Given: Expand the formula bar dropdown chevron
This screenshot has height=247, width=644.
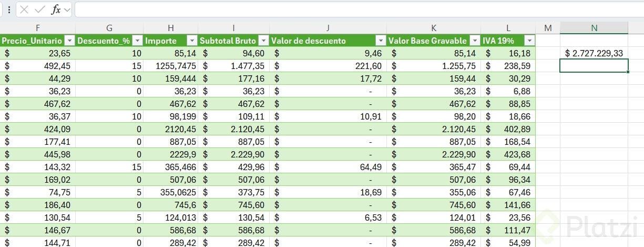Looking at the screenshot, I should coord(67,10).
